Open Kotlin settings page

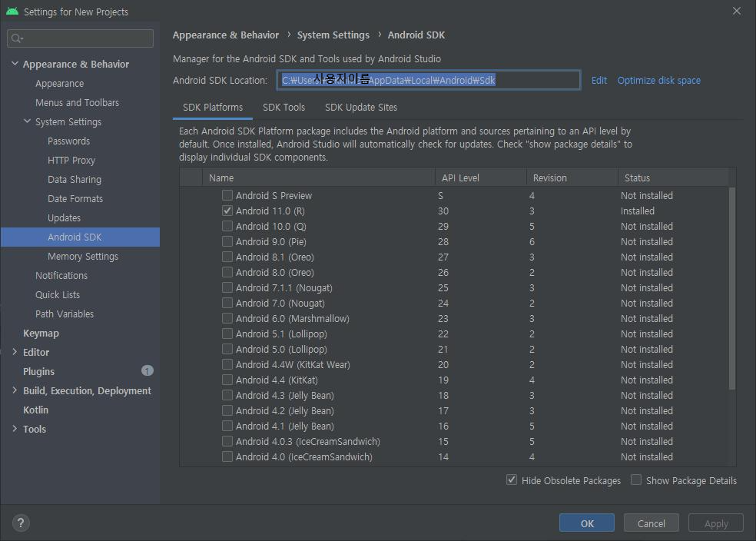tap(35, 410)
